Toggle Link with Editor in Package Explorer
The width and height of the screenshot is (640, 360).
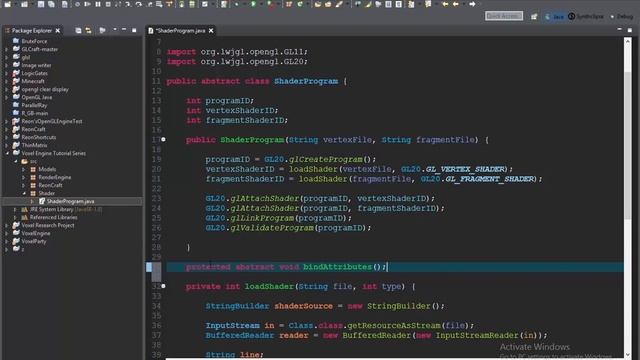[x=88, y=31]
